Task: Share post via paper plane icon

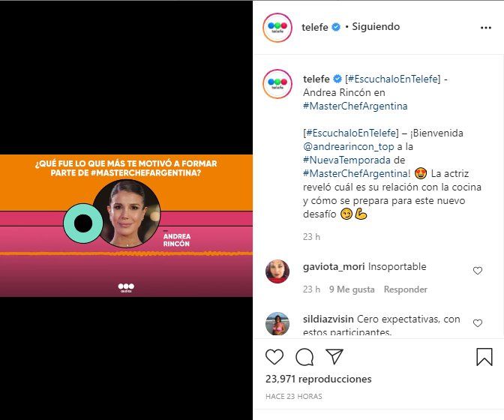Action: [x=334, y=356]
